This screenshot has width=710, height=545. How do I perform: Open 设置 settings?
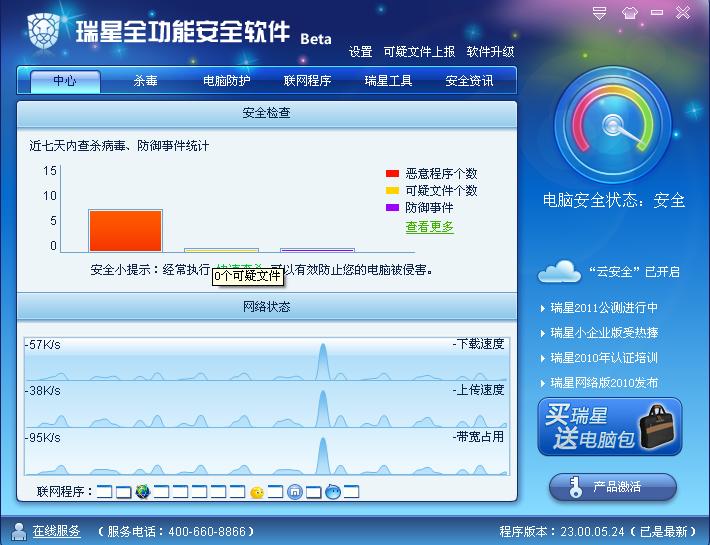360,52
